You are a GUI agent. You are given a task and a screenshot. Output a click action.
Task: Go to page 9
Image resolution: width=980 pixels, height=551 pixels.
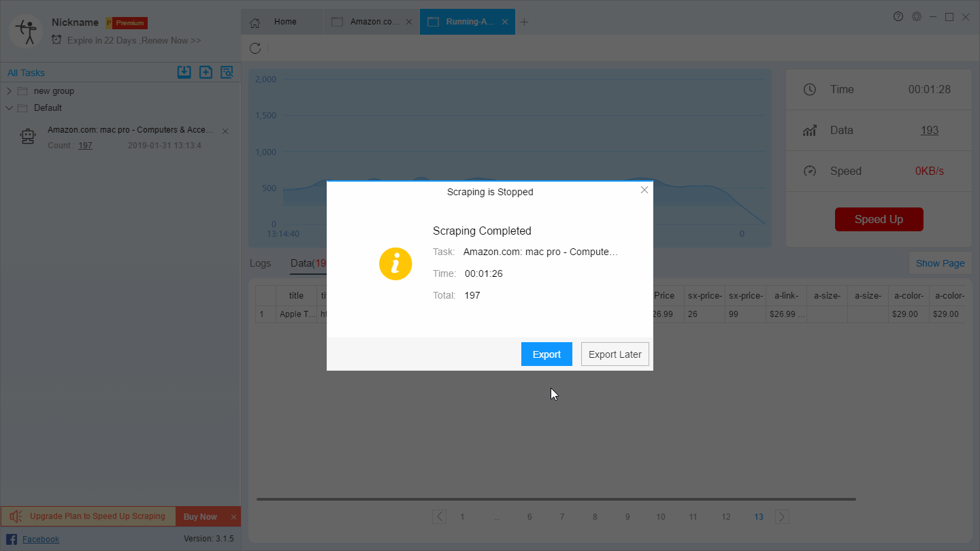pyautogui.click(x=627, y=517)
